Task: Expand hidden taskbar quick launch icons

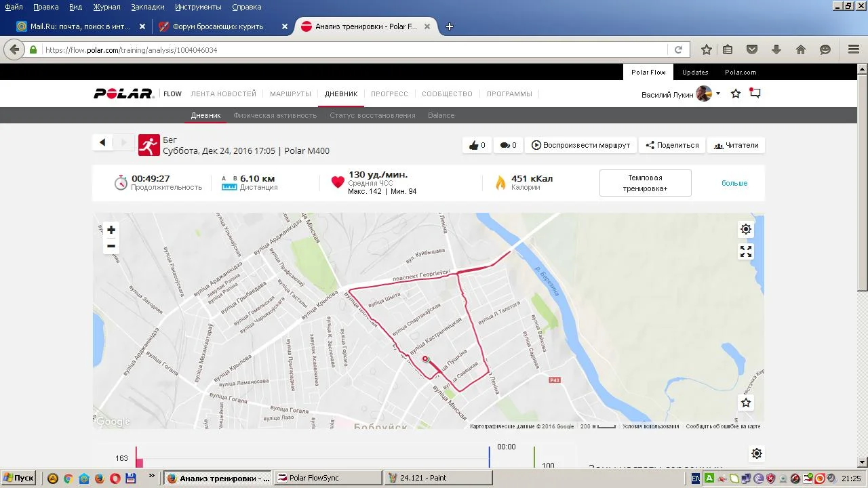Action: click(151, 477)
